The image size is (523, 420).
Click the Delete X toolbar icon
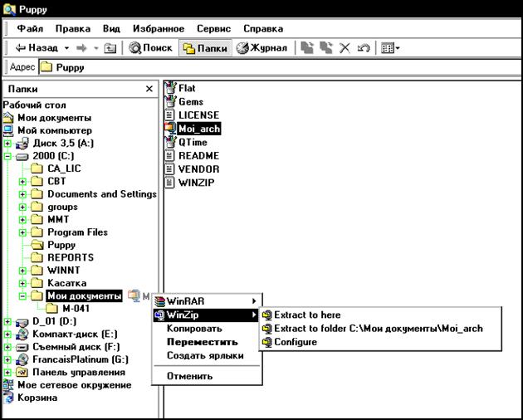pyautogui.click(x=345, y=48)
